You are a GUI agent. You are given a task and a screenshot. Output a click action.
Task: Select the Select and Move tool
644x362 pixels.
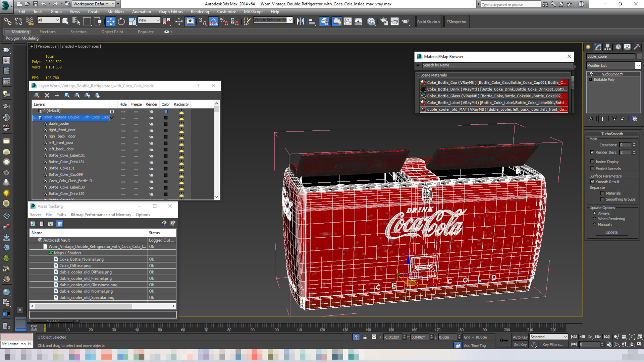coord(110,22)
